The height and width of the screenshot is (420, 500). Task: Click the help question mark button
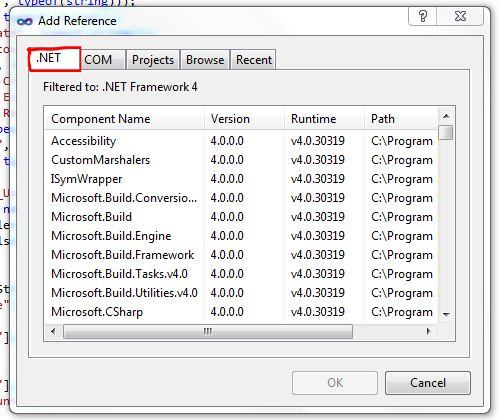(x=423, y=16)
